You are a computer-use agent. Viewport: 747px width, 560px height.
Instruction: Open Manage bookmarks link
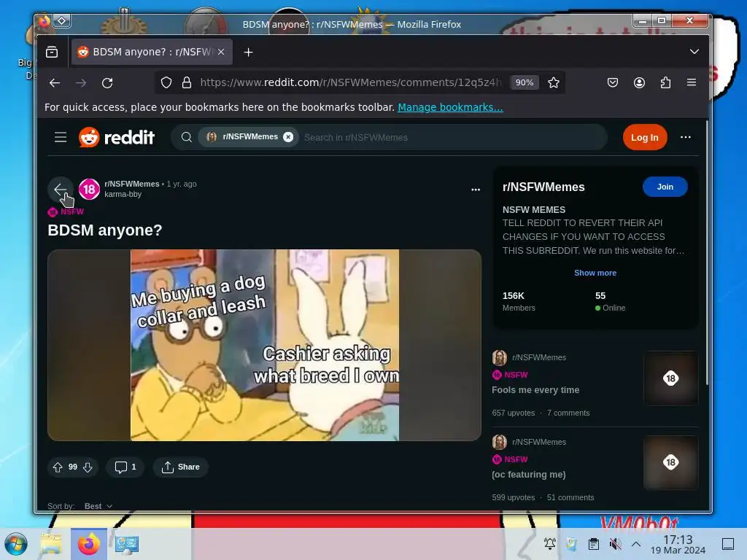[x=450, y=107]
